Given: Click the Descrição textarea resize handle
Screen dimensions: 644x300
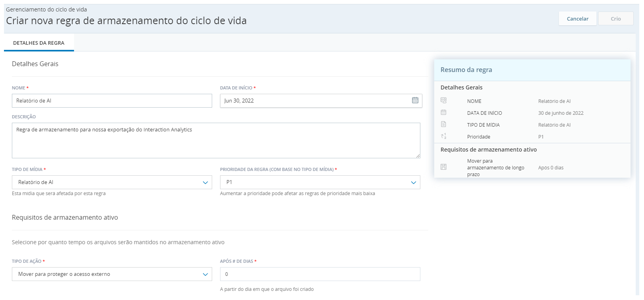Looking at the screenshot, I should pos(418,156).
